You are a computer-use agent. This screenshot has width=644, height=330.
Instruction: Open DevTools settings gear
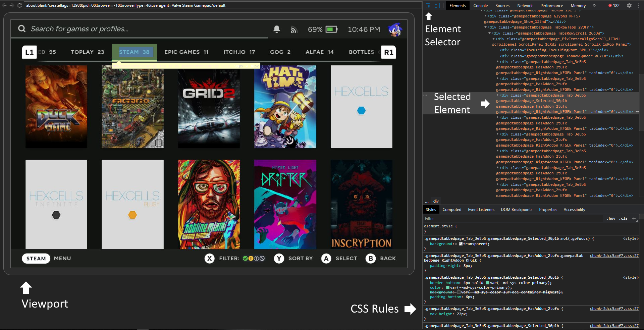click(629, 5)
